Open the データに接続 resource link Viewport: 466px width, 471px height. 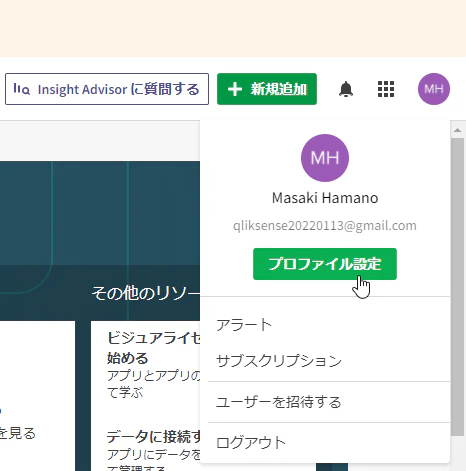(x=154, y=436)
